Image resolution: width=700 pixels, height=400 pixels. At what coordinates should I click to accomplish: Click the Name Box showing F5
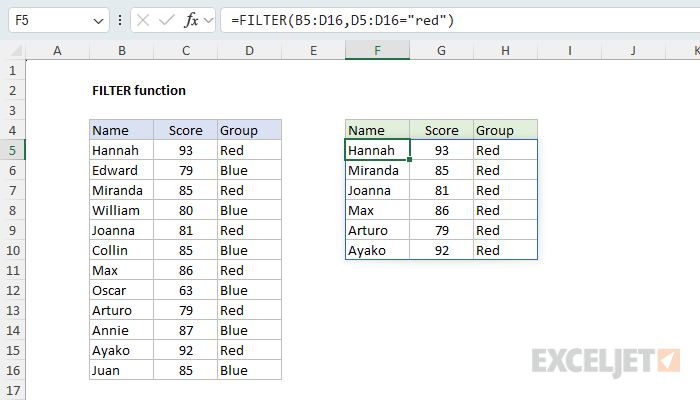58,21
